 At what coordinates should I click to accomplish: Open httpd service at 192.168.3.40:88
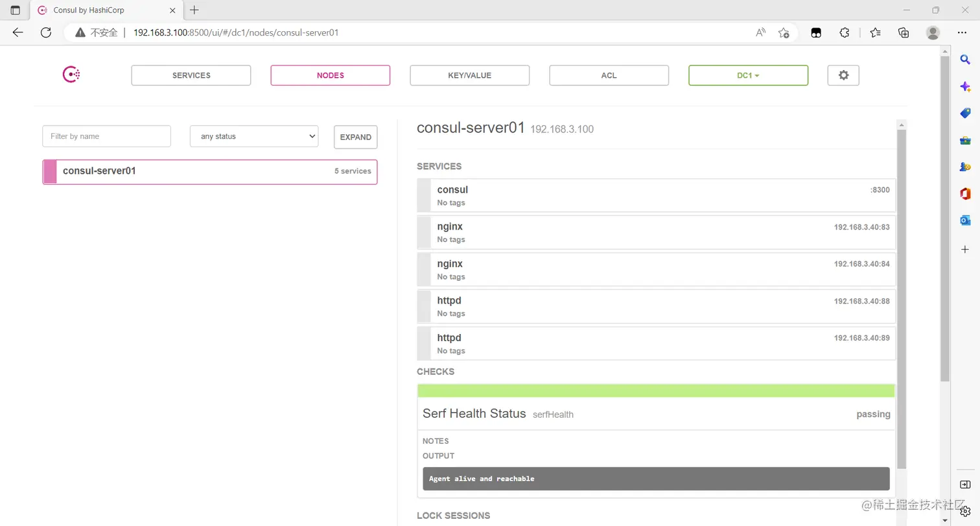coord(656,306)
